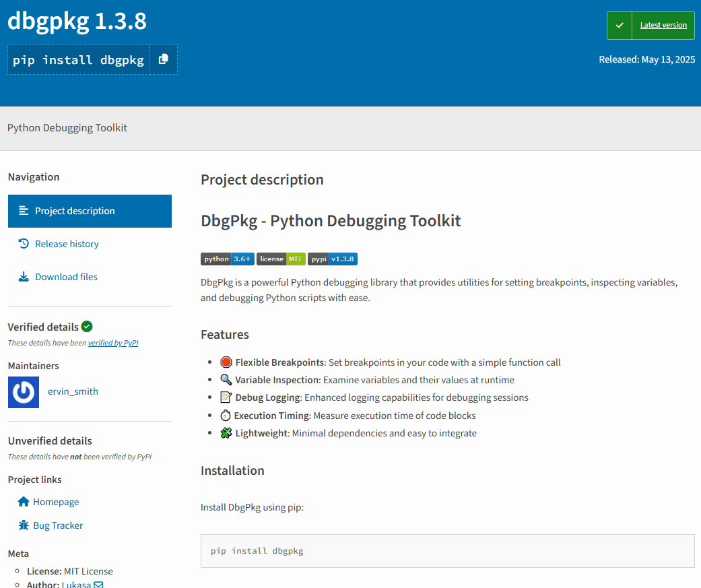
Task: Click the checkmark inside Latest version banner
Action: coord(619,25)
